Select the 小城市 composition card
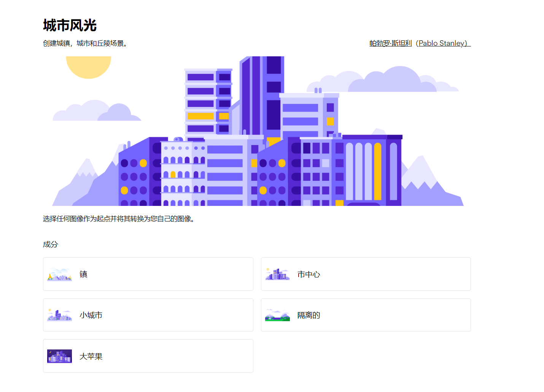This screenshot has width=544, height=392. [148, 315]
